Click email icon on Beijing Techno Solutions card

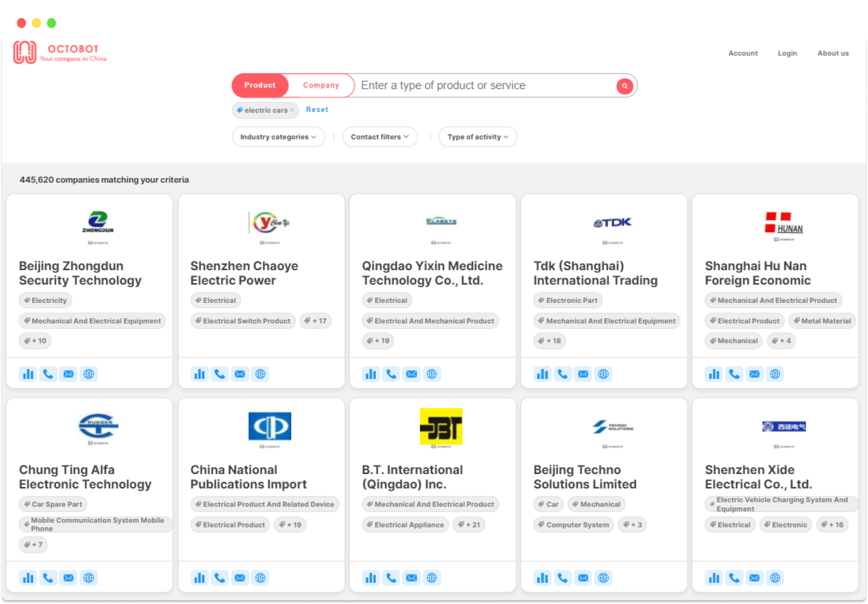tap(583, 578)
